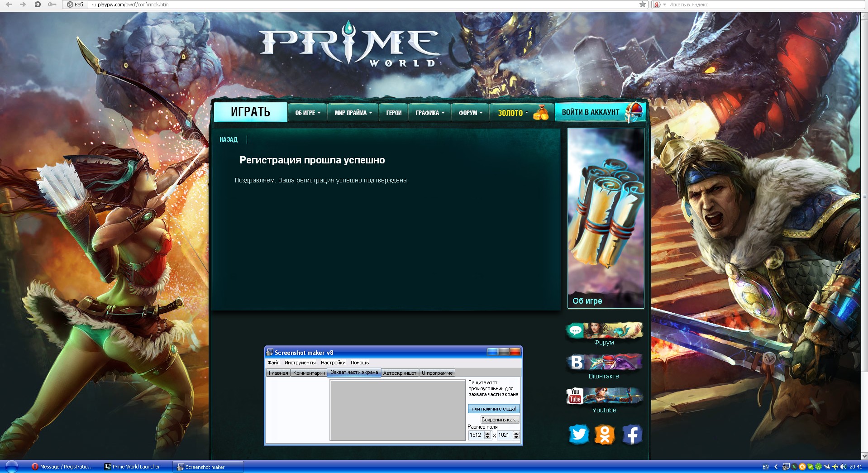This screenshot has width=868, height=473.
Task: Switch to the Автоскриншот tab
Action: coord(400,373)
